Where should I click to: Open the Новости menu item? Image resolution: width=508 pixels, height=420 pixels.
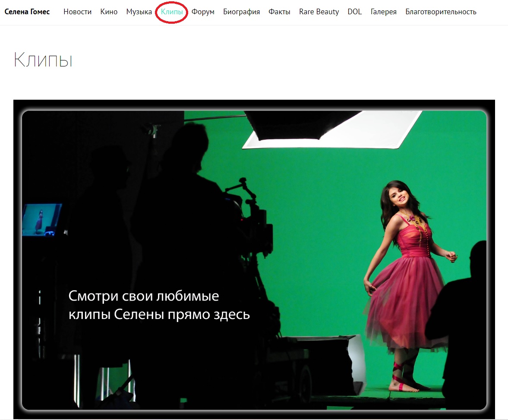pos(77,12)
